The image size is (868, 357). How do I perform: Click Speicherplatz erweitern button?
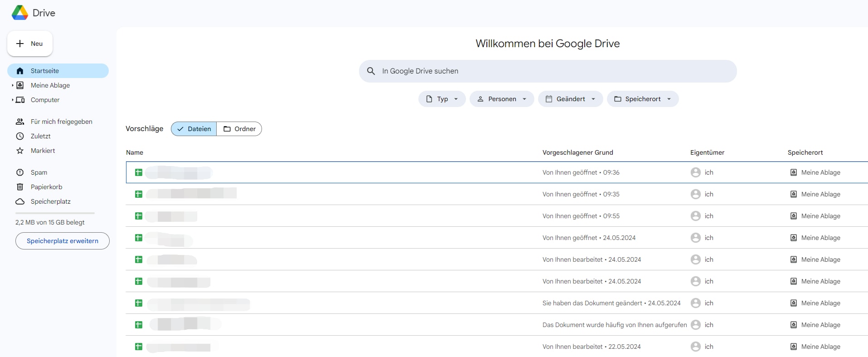click(x=63, y=241)
